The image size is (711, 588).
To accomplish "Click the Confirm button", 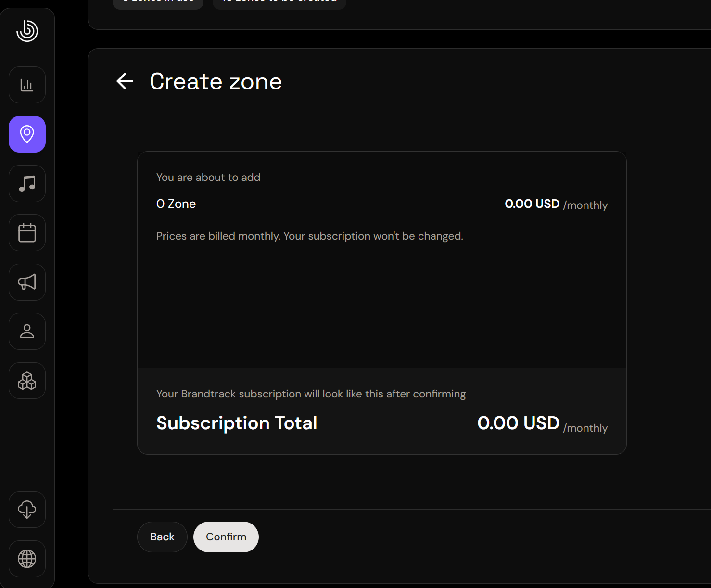I will [x=226, y=537].
